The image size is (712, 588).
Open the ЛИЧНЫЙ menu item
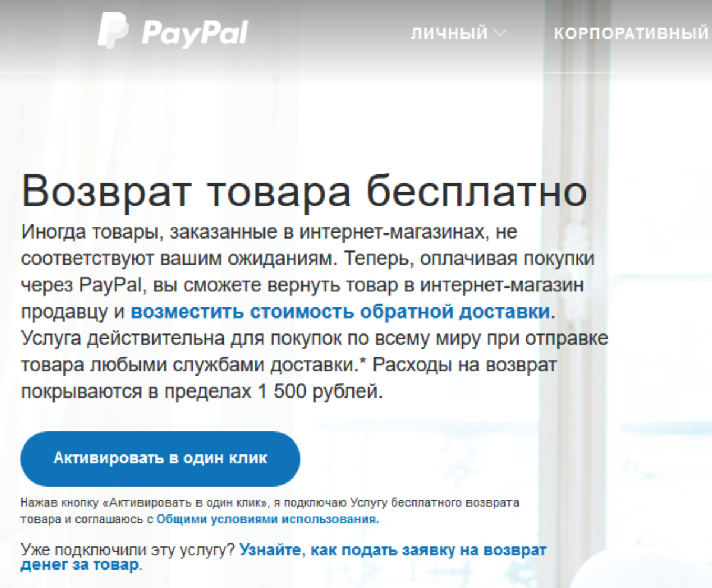[449, 34]
